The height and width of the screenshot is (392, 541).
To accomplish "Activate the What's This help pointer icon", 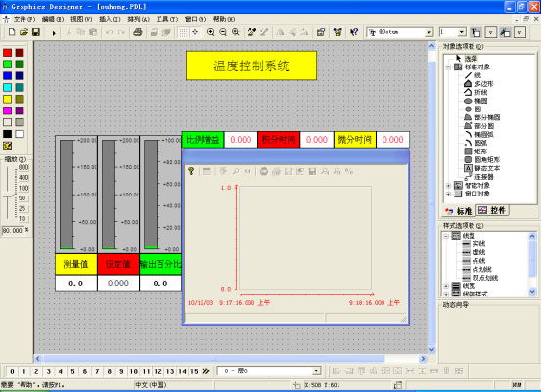I will click(354, 32).
